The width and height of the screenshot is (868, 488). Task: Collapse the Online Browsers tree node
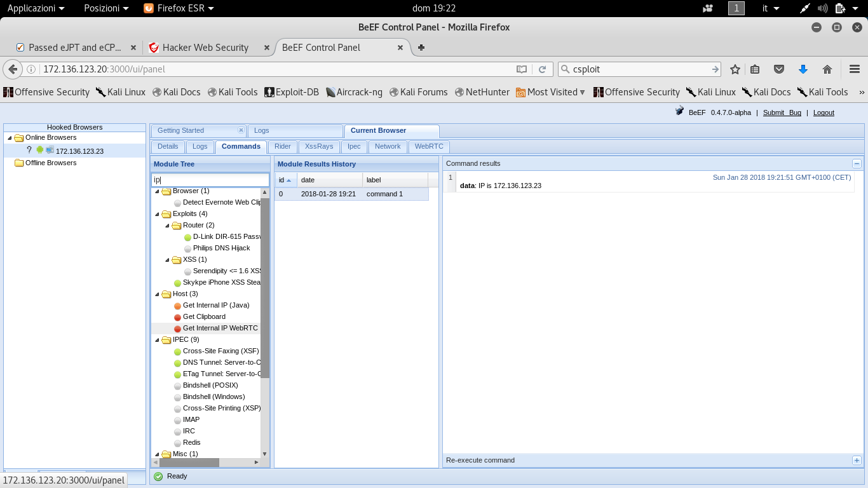pyautogui.click(x=10, y=138)
